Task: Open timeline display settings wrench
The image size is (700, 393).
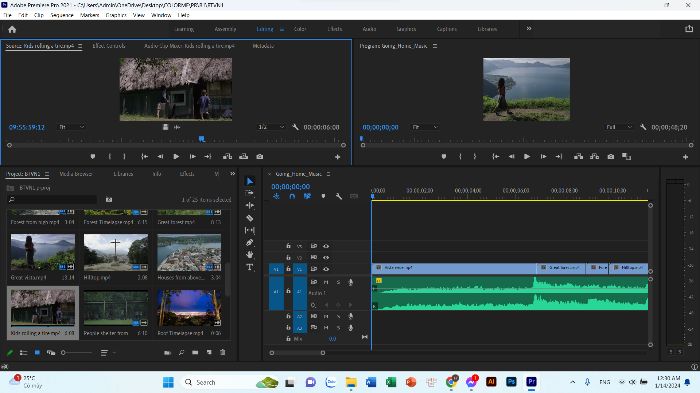Action: (x=339, y=196)
